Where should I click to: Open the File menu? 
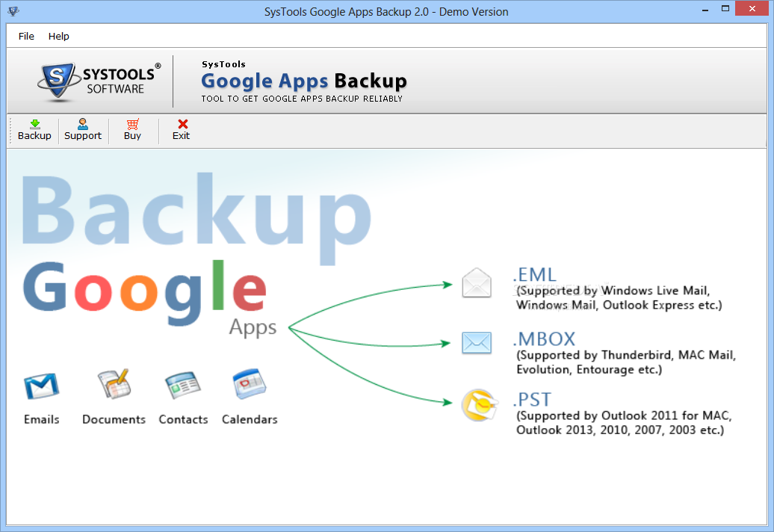26,36
